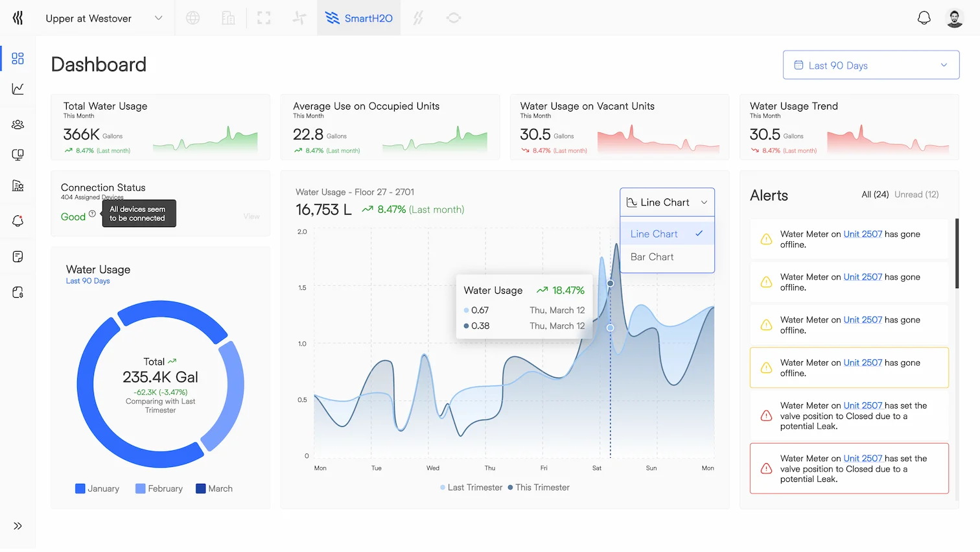This screenshot has height=552, width=980.
Task: Click the View link in Connection Status
Action: coord(251,217)
